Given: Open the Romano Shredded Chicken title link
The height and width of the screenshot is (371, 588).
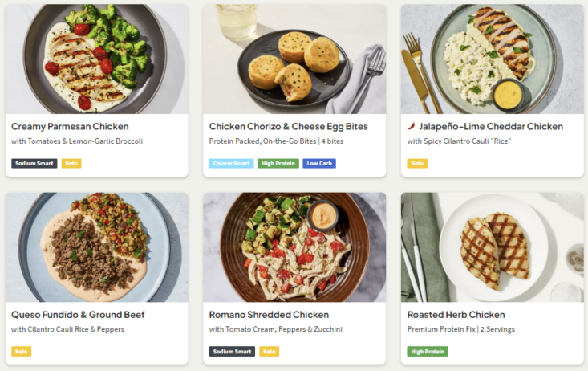Looking at the screenshot, I should coord(269,315).
